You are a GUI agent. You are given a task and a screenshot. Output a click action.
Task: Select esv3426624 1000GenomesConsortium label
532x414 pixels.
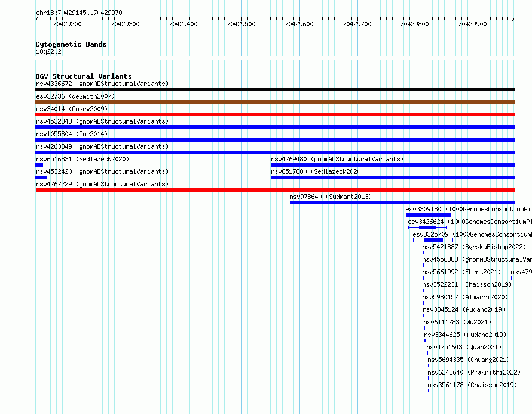click(x=470, y=222)
